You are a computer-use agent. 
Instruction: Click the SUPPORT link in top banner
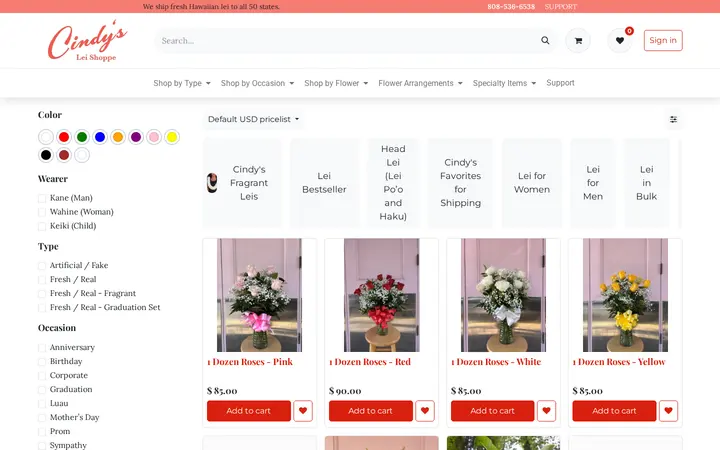point(561,6)
